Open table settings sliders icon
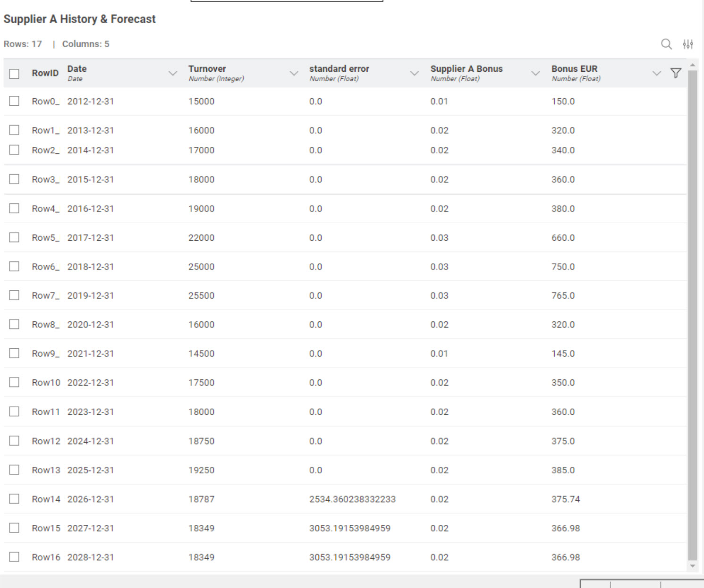The width and height of the screenshot is (704, 588). 688,44
